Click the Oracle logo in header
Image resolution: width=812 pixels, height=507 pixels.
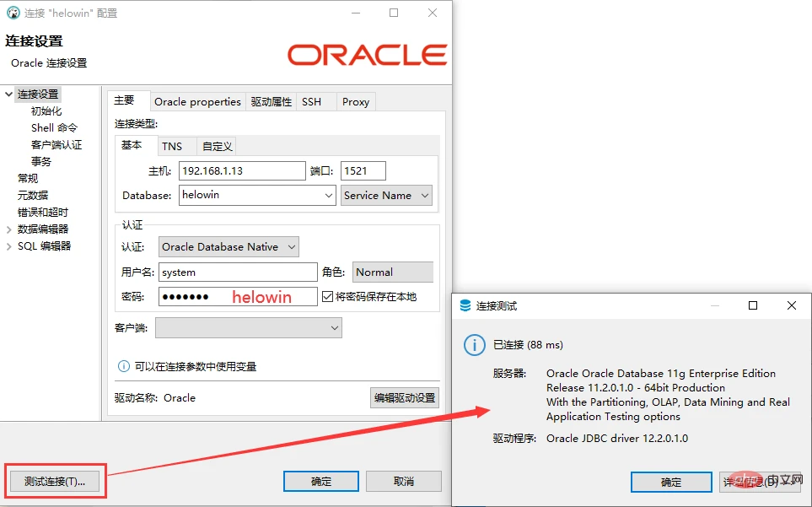367,55
